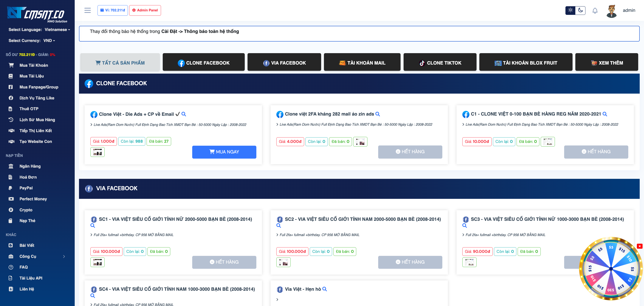
Task: Open the Admin Panel button
Action: coord(145,10)
